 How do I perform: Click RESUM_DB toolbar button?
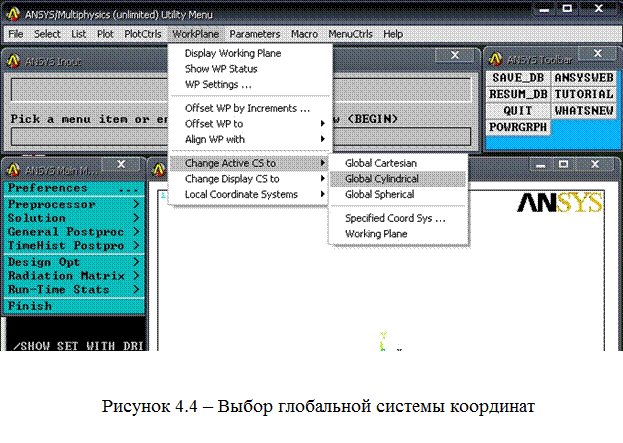coord(518,95)
